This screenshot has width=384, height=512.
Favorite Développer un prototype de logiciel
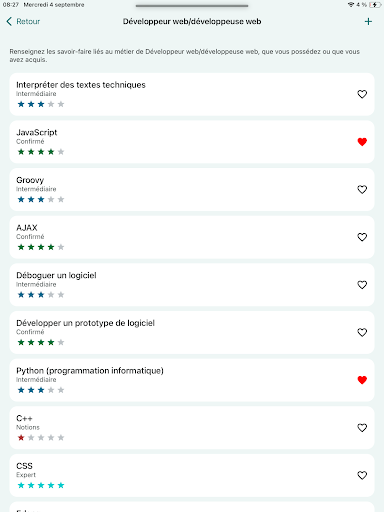coord(362,333)
